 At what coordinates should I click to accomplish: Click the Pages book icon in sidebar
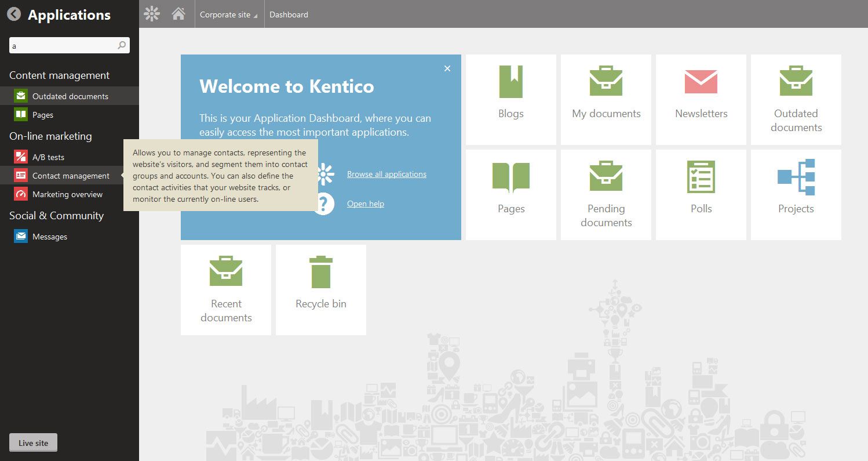21,115
